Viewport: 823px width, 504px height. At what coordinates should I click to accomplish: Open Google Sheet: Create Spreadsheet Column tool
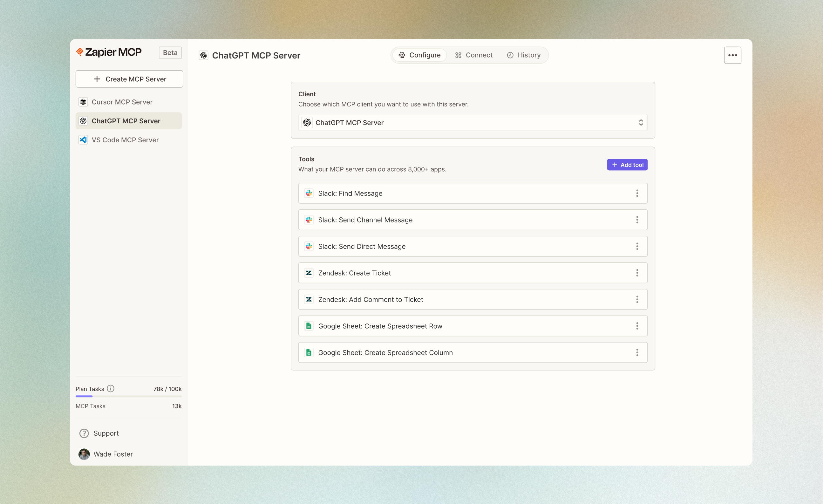click(473, 352)
